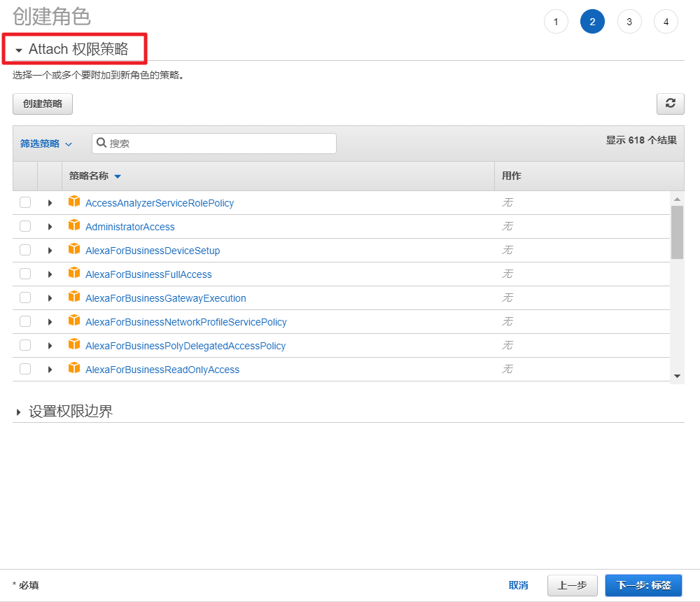Click the AdministratorAccess policy cube icon
Viewport: 700px width, 602px height.
point(74,226)
